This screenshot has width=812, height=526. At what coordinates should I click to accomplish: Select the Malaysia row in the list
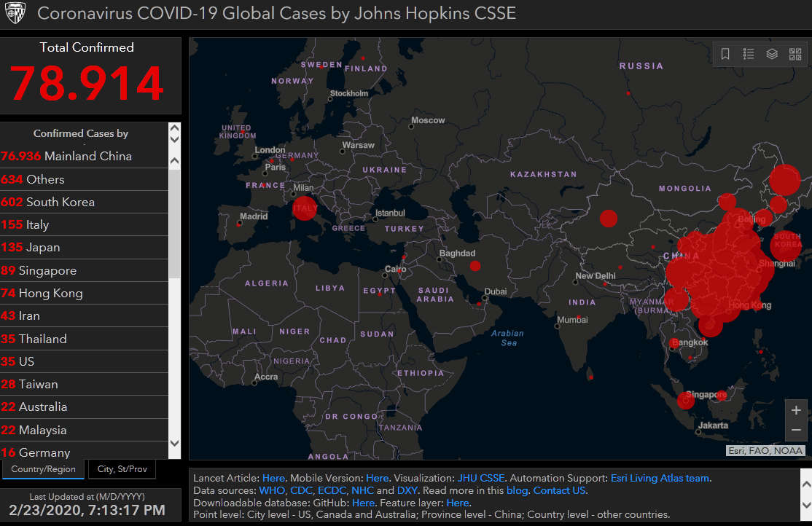coord(85,430)
